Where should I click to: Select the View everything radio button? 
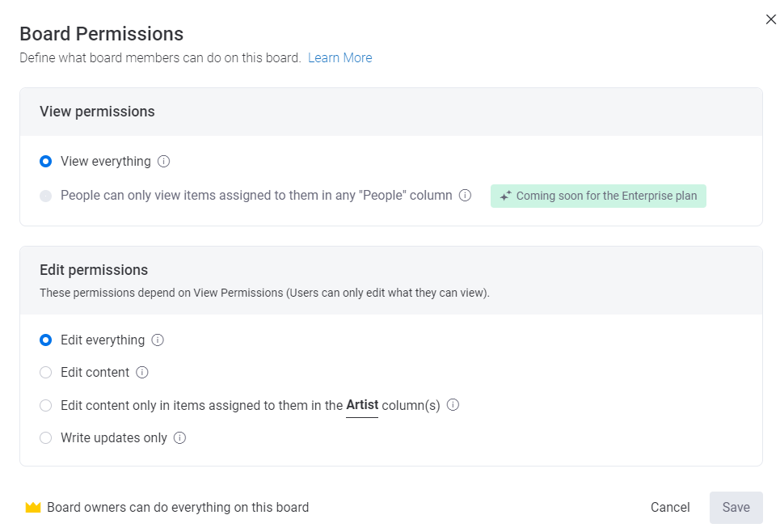point(46,162)
